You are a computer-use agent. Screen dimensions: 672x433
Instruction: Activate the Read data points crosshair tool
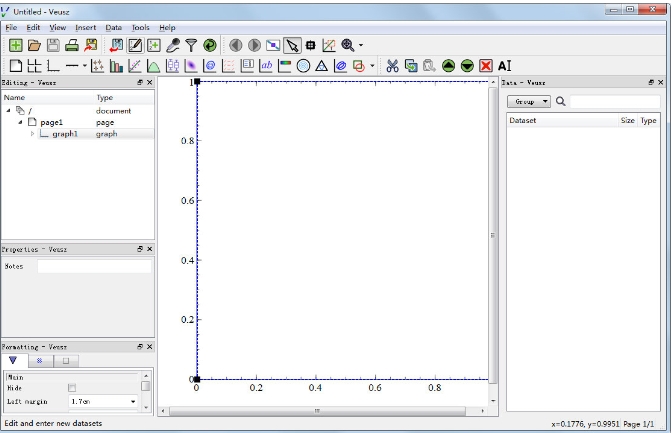pos(311,45)
